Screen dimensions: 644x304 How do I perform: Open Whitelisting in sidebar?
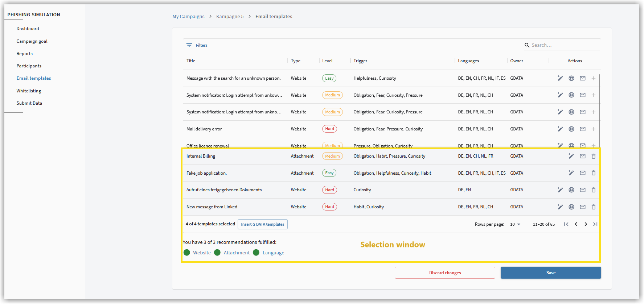29,91
